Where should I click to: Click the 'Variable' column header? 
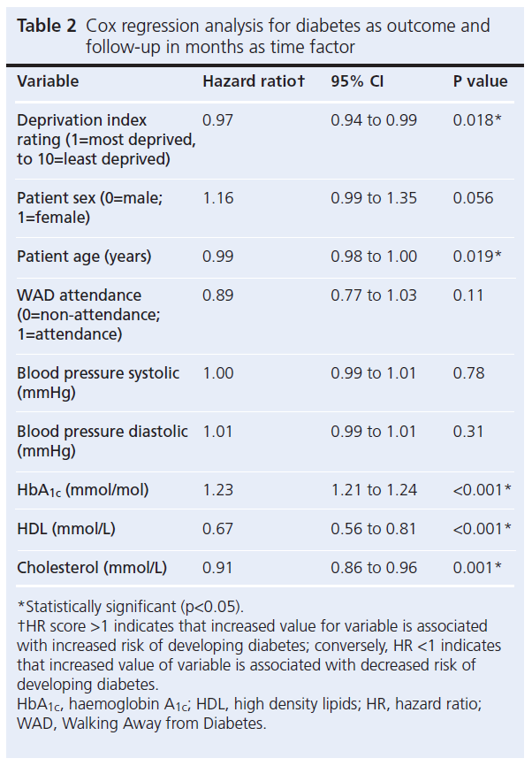click(x=48, y=81)
